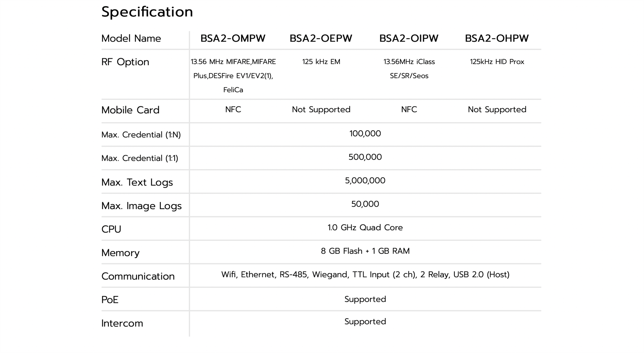Screen dimensions: 644x353
Task: Click the 500,000 value
Action: [x=365, y=157]
